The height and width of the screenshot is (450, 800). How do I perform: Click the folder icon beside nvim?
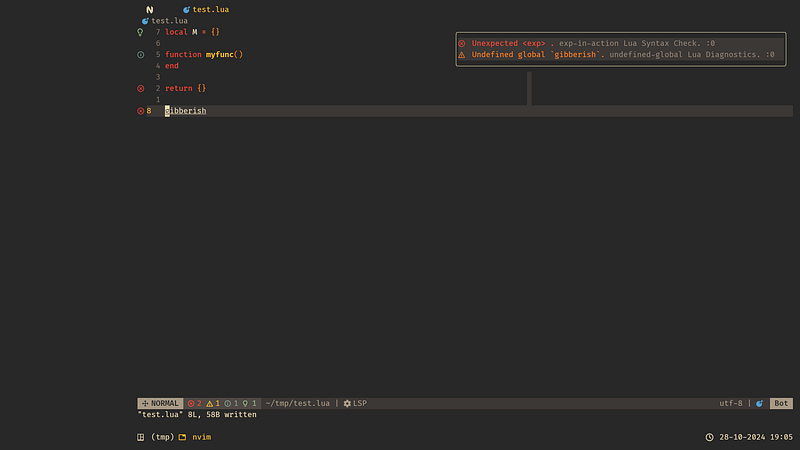click(x=182, y=437)
